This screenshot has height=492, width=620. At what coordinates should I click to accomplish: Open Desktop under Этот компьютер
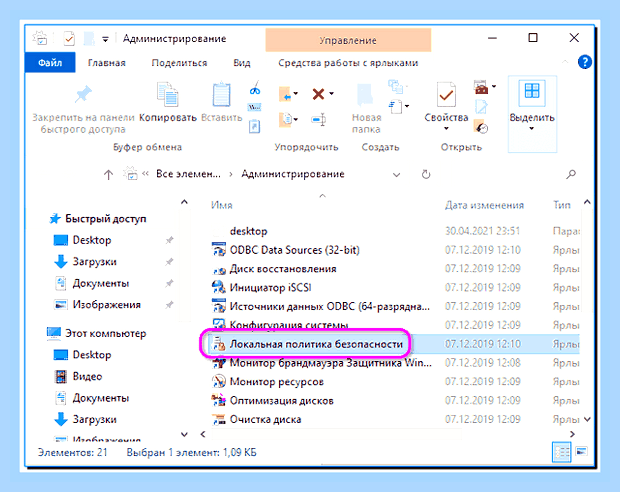[92, 355]
